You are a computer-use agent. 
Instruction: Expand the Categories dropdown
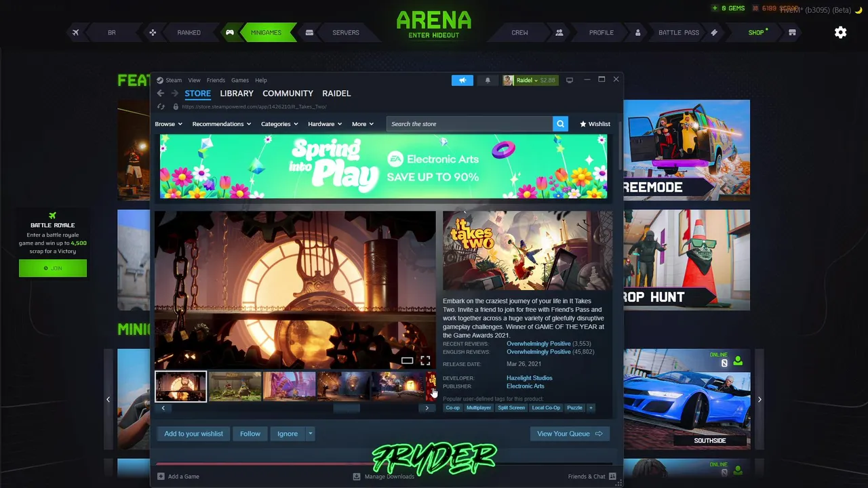tap(279, 124)
